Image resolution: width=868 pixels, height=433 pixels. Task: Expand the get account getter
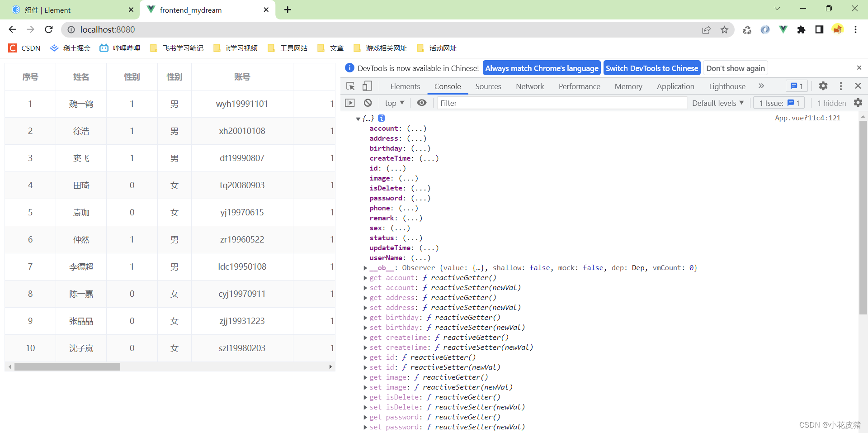[x=365, y=278]
